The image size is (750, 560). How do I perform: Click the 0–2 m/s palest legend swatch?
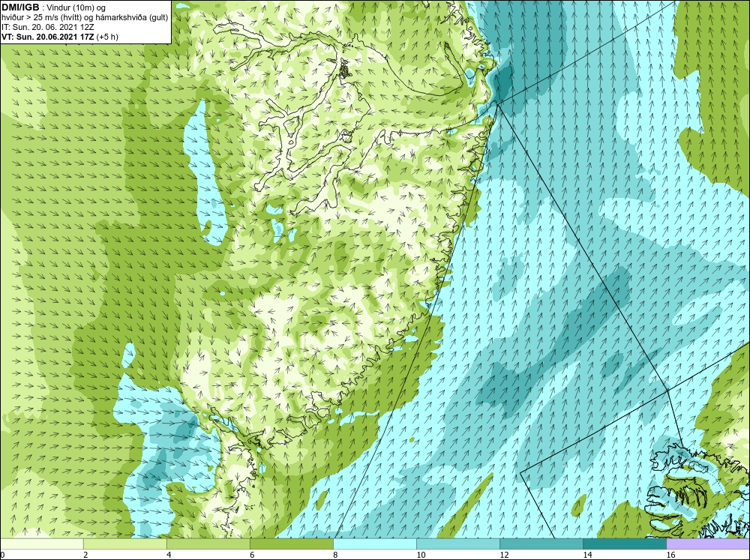(41, 544)
